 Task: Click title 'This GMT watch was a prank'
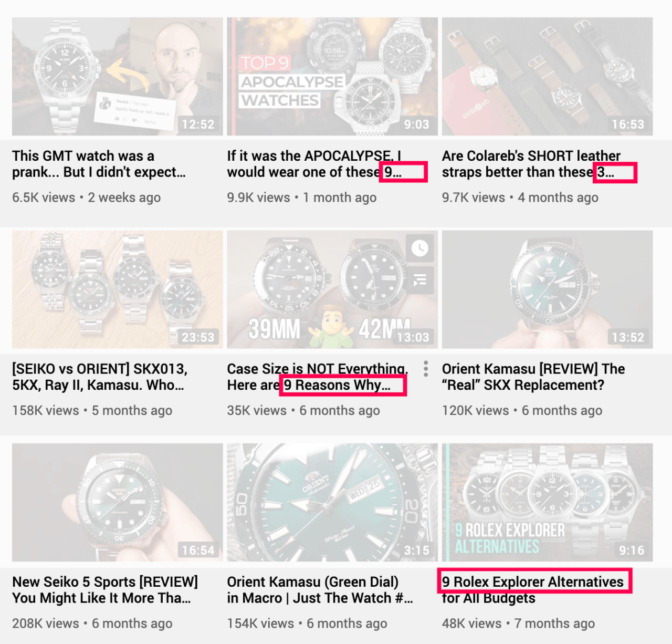click(99, 164)
